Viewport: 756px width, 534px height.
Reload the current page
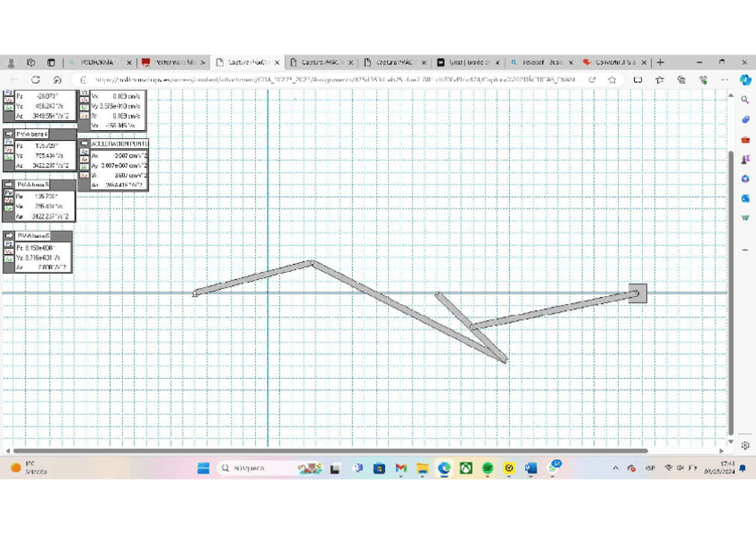tap(36, 80)
